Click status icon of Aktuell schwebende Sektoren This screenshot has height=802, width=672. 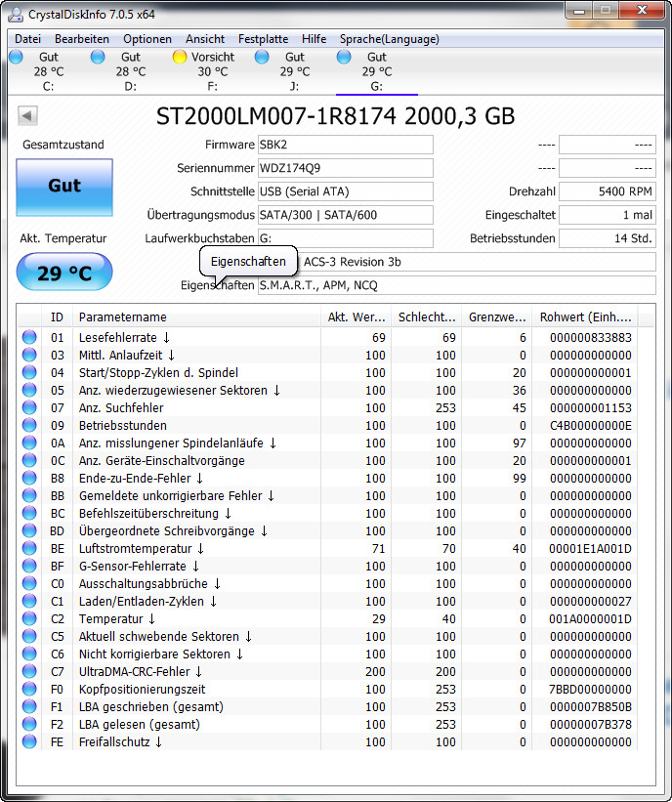click(x=29, y=636)
